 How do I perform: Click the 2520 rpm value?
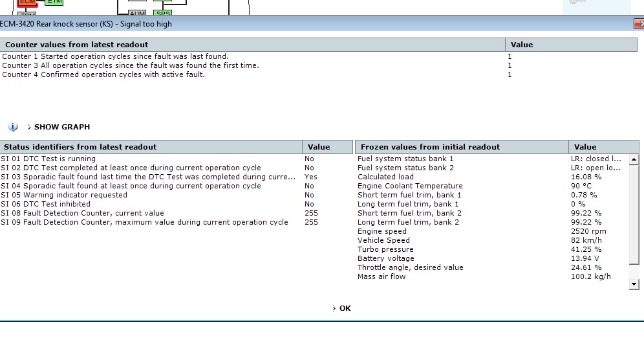[588, 231]
